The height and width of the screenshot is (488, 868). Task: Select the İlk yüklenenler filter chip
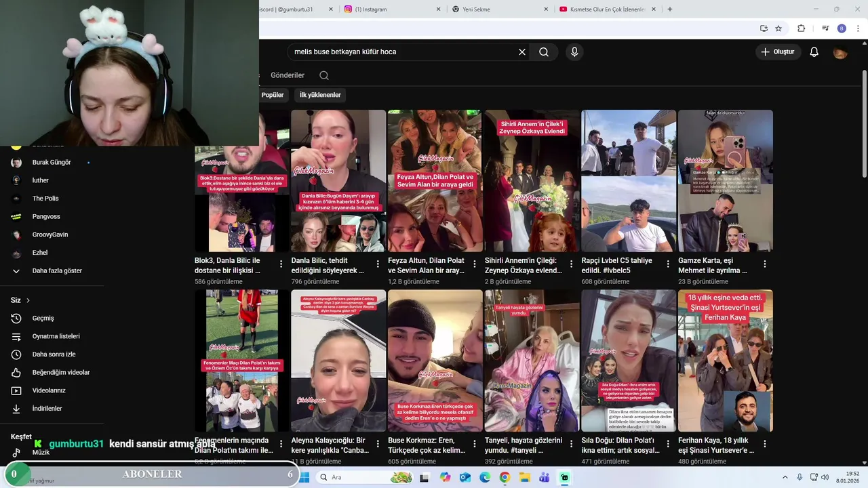[x=320, y=95]
